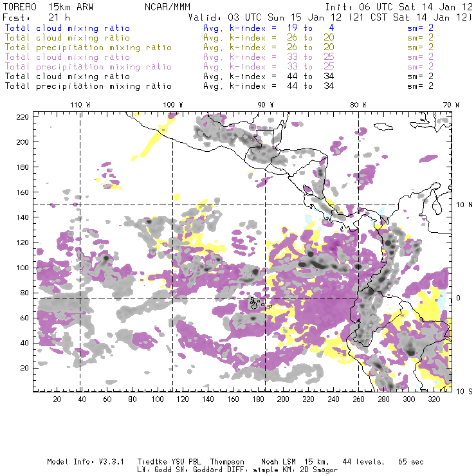Click the "10 N" latitude label
476x476 pixels.
pos(464,205)
